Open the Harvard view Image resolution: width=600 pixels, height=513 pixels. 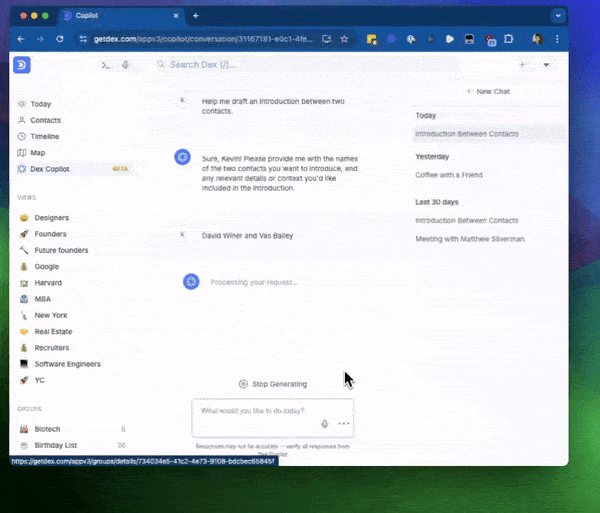(48, 283)
